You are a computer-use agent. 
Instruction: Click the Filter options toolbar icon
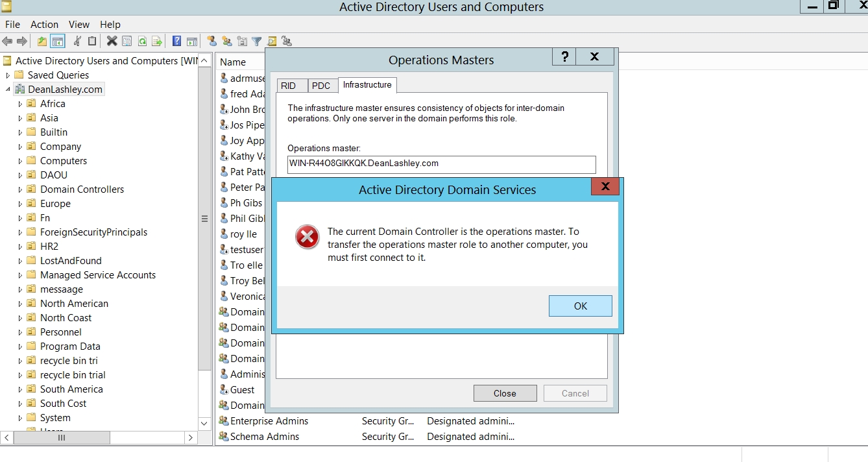click(257, 42)
